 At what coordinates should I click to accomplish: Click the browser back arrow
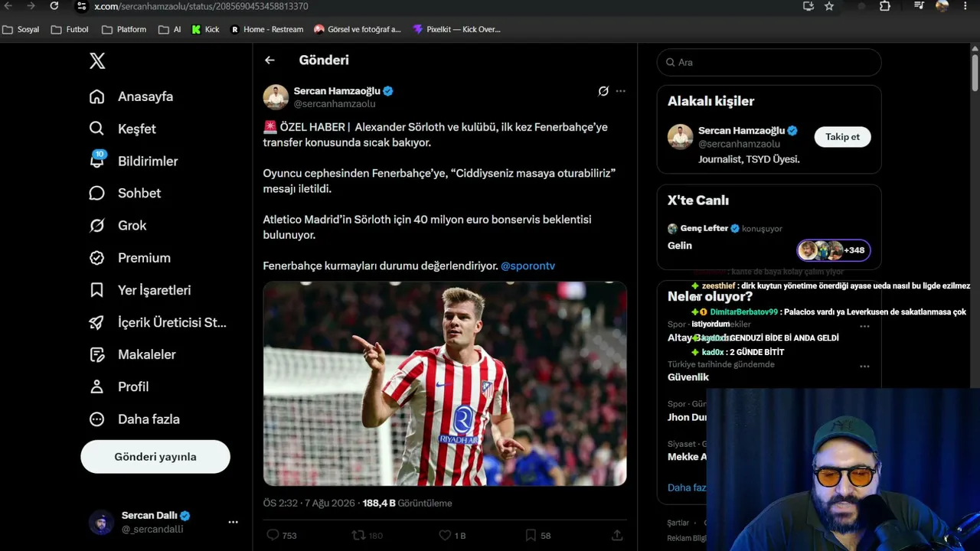(x=8, y=6)
